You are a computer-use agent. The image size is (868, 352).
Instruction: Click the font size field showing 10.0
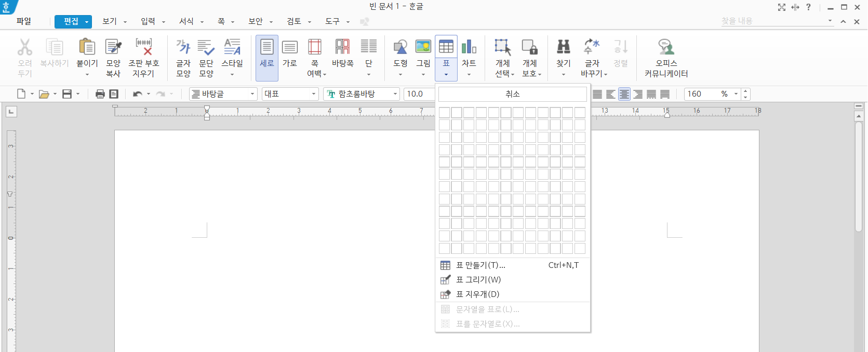pos(418,94)
